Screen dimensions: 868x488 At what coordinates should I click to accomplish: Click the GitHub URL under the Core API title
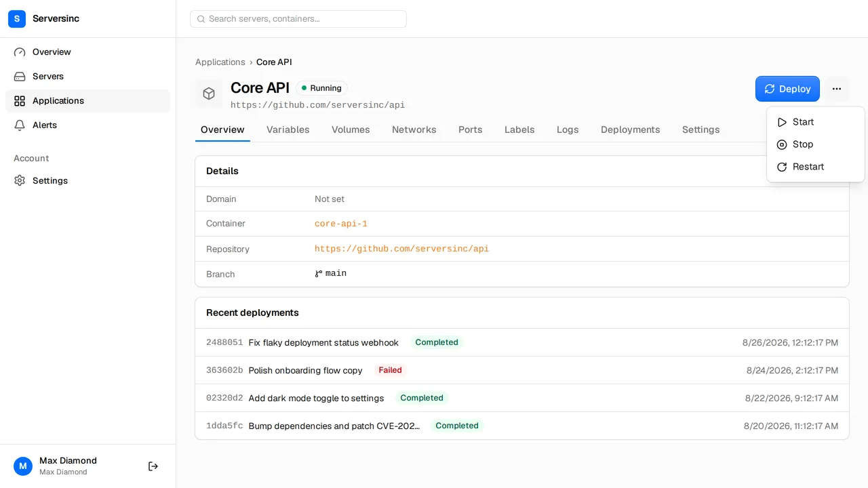coord(317,105)
